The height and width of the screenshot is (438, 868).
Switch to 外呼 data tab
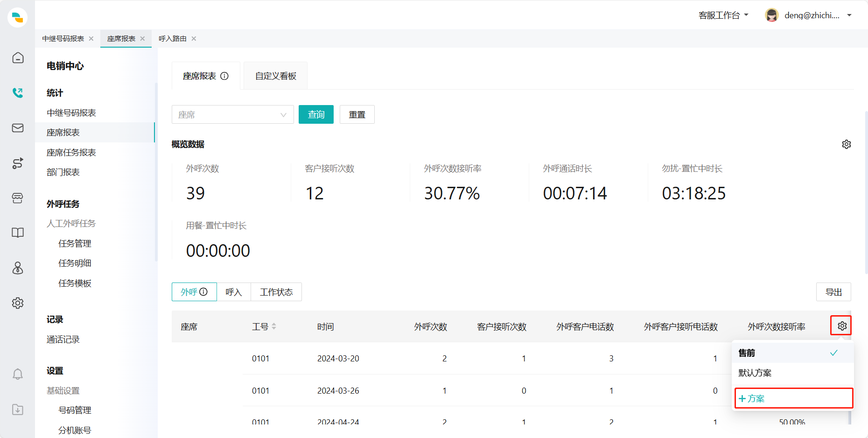194,292
